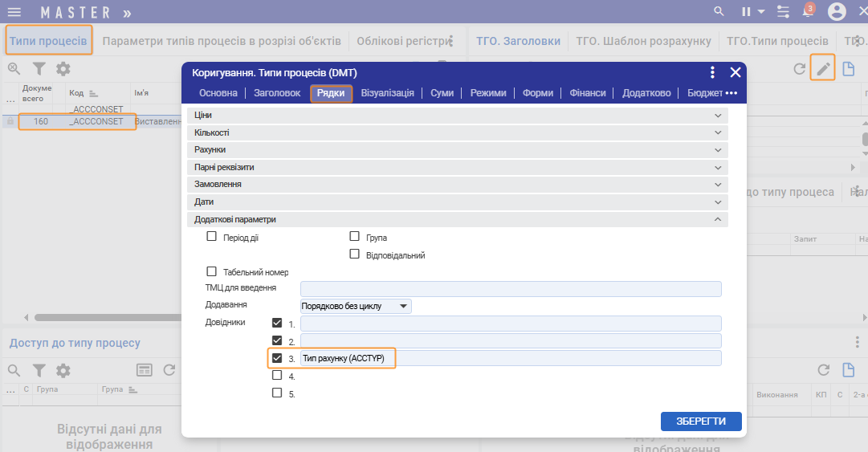Click the double chevron next to MASTER

(128, 14)
